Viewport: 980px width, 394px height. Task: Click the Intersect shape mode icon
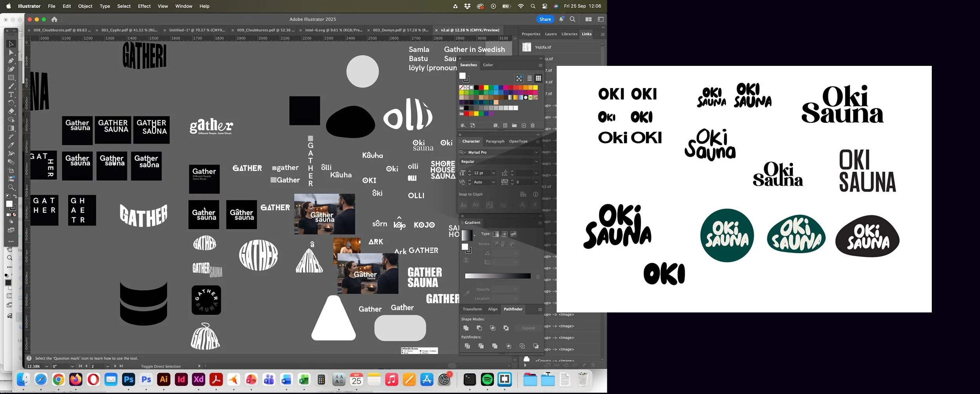coord(493,328)
